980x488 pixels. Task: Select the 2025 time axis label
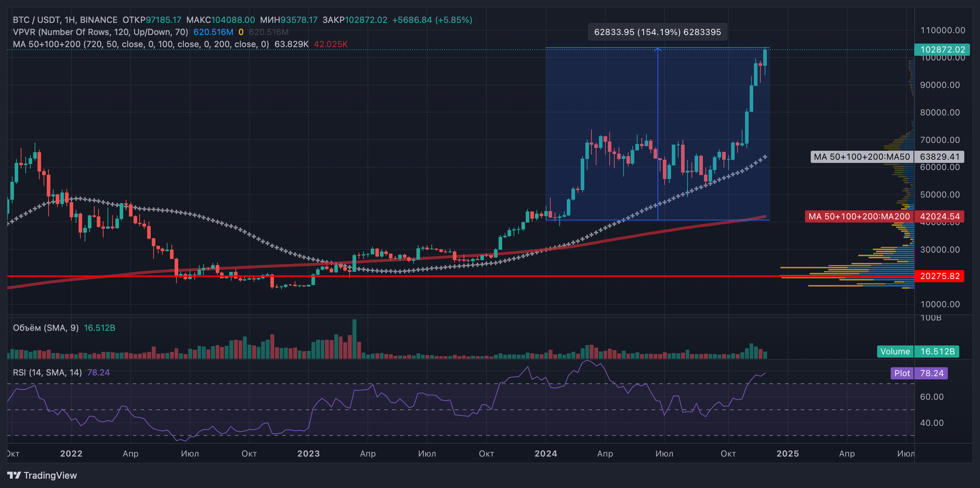point(787,453)
